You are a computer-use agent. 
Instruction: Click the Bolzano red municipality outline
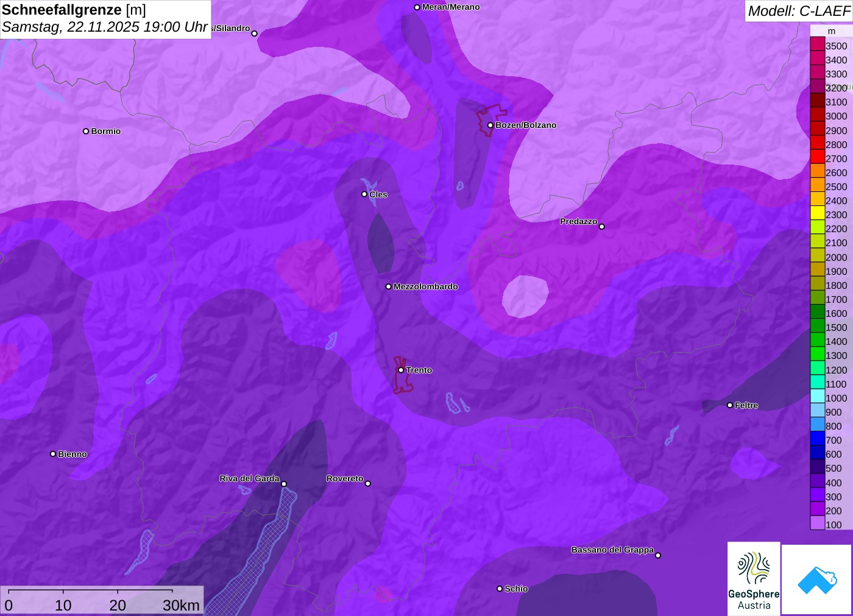(x=491, y=120)
